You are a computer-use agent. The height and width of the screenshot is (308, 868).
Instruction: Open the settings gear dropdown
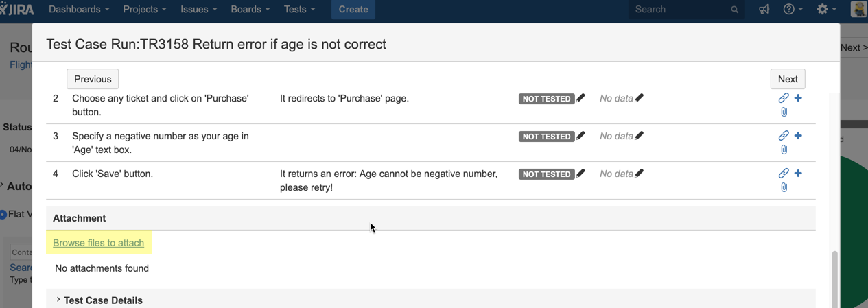pyautogui.click(x=826, y=10)
